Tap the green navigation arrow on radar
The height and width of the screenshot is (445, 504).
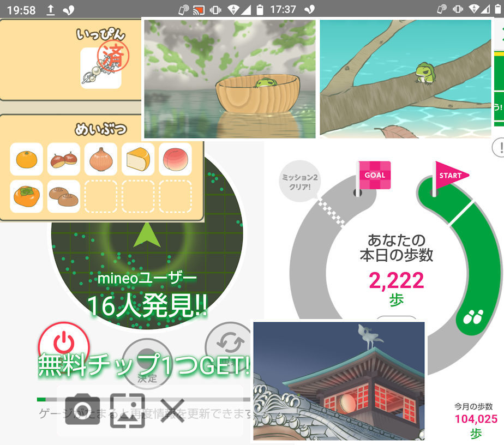(147, 235)
